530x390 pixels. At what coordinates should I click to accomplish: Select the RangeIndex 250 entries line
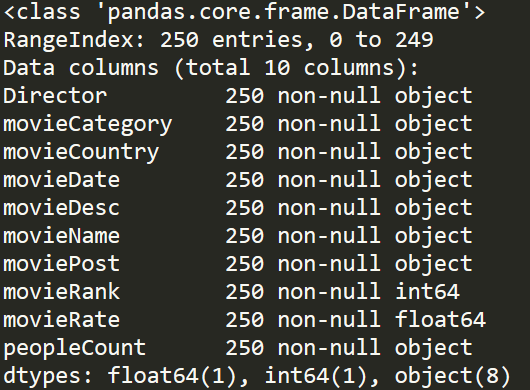point(218,40)
